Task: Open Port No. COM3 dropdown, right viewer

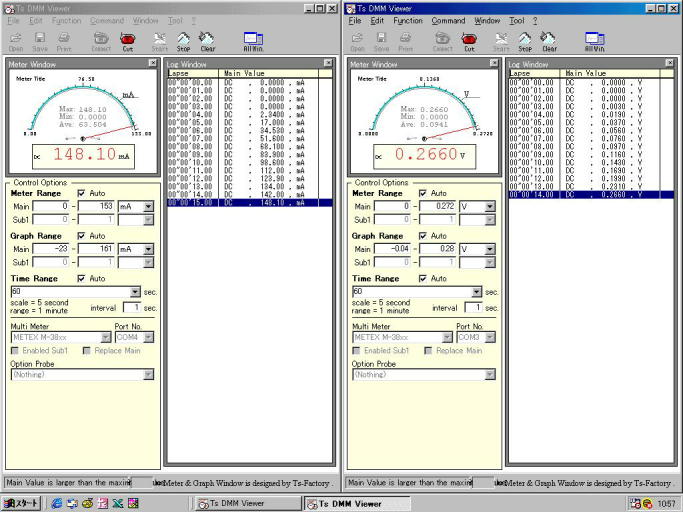Action: tap(490, 337)
